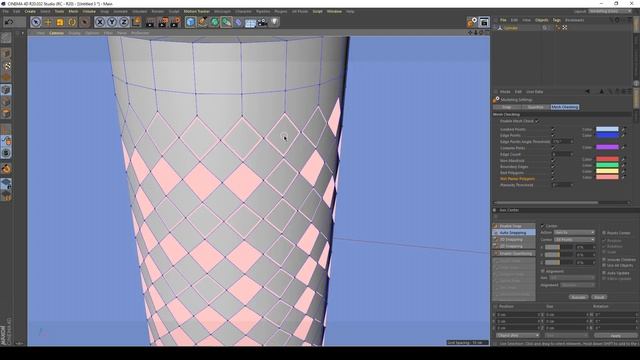Open the Mesh menu
This screenshot has height=360, width=640.
(x=73, y=11)
